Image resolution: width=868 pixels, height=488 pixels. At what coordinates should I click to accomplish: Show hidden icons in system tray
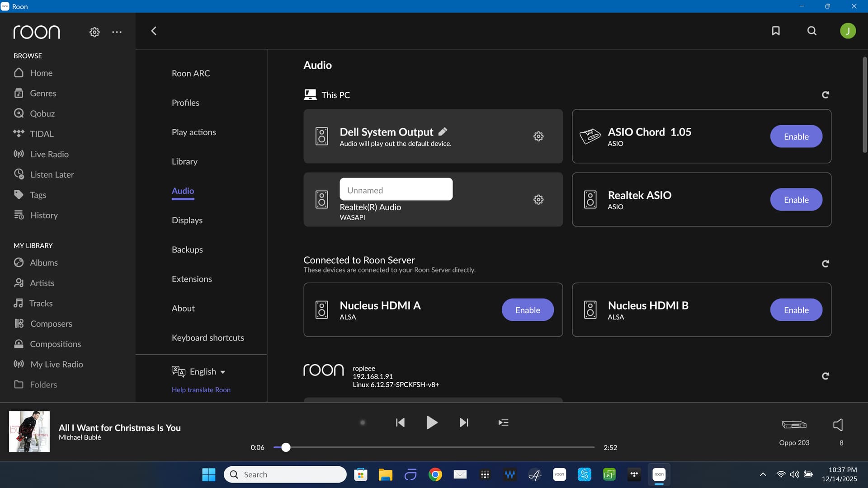763,474
